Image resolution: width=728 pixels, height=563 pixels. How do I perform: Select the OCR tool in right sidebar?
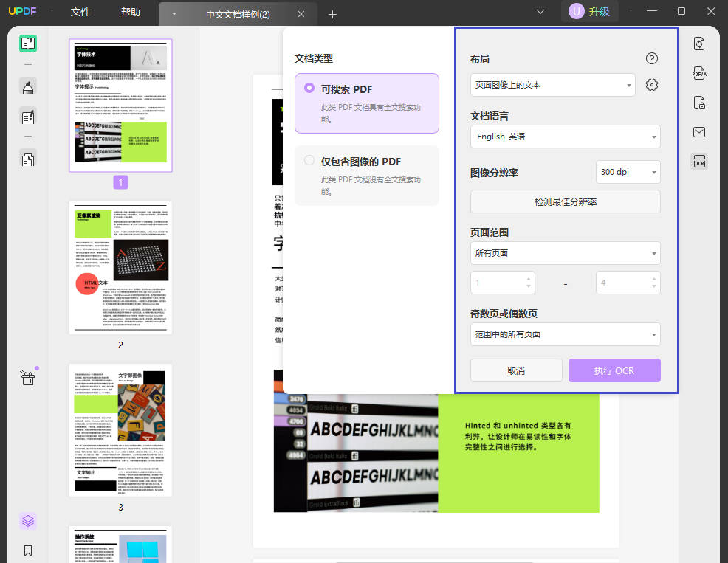[698, 161]
